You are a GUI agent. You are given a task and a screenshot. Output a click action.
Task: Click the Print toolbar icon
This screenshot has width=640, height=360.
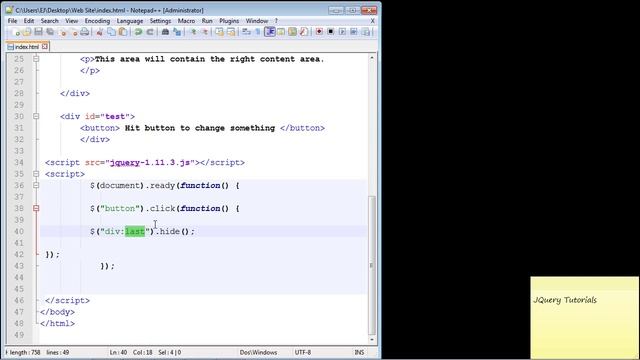point(84,32)
